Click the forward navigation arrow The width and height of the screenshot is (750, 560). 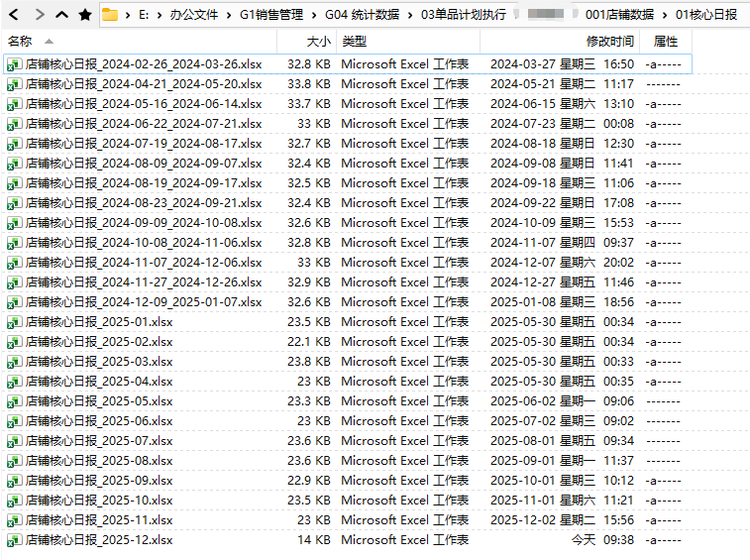coord(39,15)
